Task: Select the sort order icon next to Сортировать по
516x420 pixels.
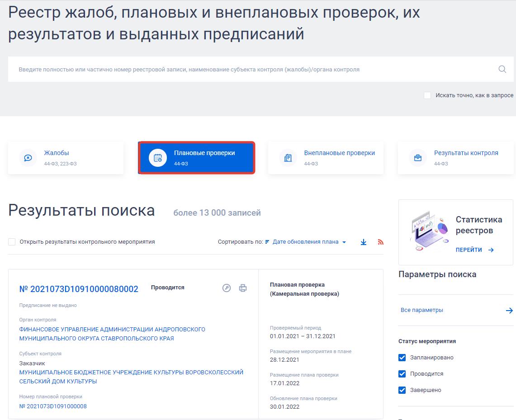Action: pyautogui.click(x=266, y=241)
